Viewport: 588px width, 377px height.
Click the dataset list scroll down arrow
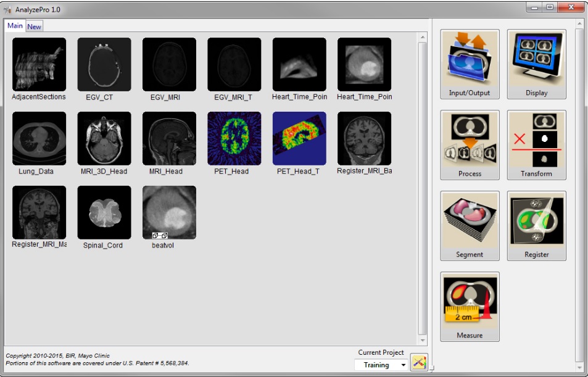tap(423, 340)
